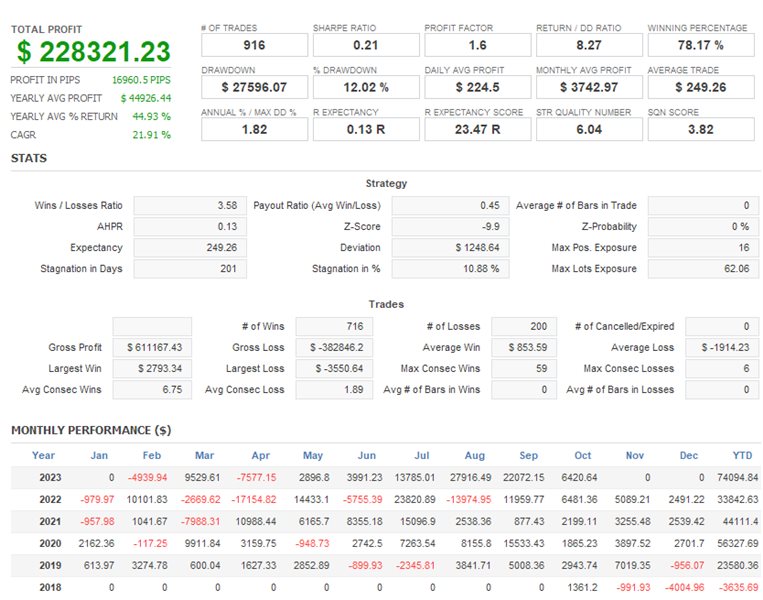Click 2018 December loss -4004.96
Image resolution: width=763 pixels, height=600 pixels.
point(684,587)
